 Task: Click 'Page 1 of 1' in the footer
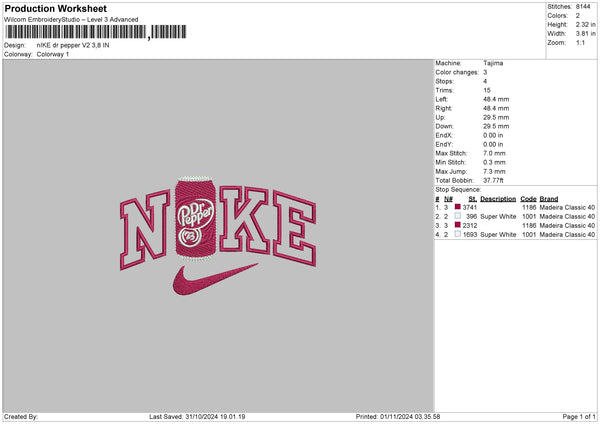coord(579,417)
